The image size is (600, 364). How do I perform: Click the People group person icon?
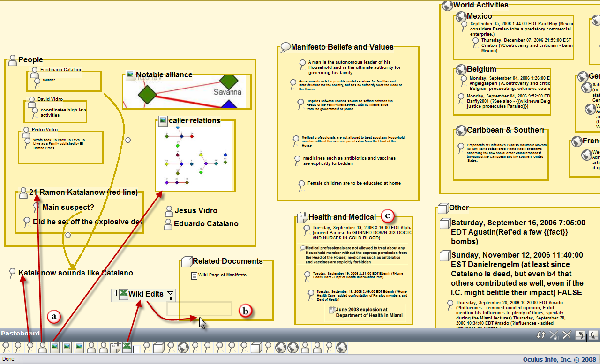[x=13, y=60]
